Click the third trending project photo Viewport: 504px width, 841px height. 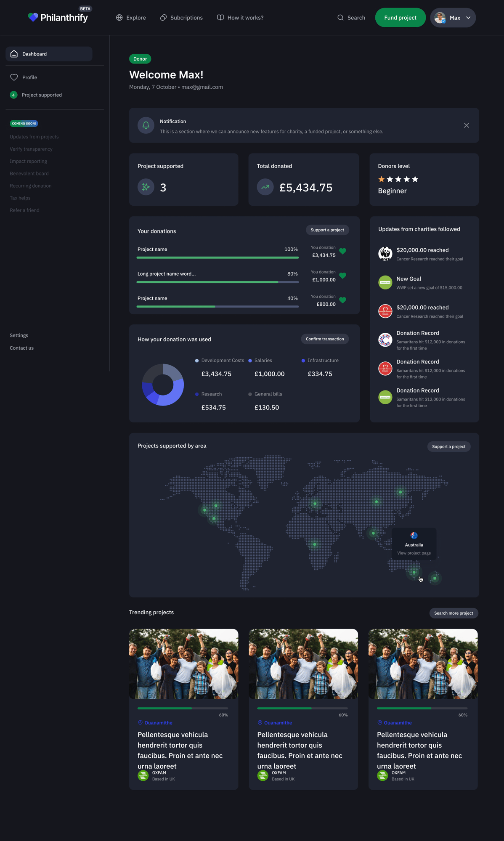coord(423,664)
